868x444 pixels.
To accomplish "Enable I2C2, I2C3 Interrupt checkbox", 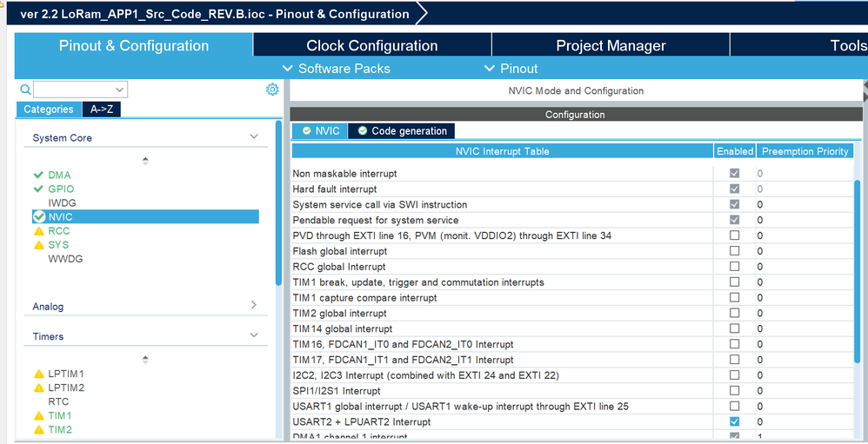I will pos(734,374).
